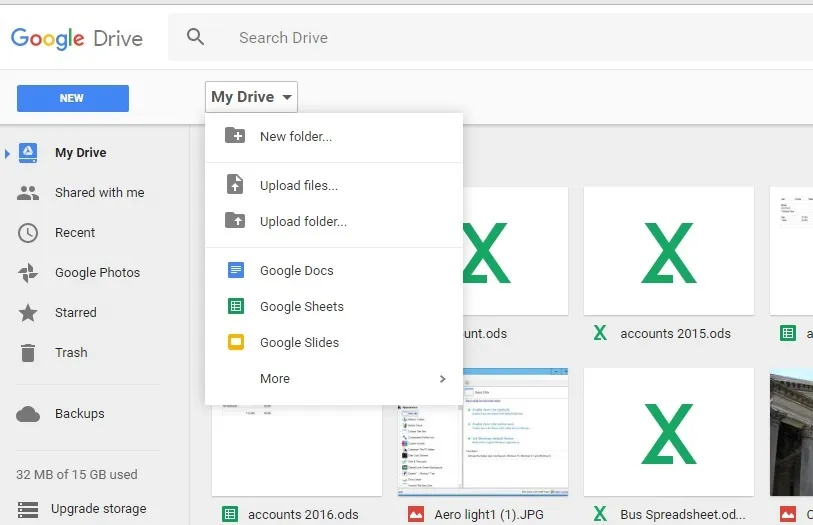
Task: Click the Backups cloud icon
Action: pos(28,414)
